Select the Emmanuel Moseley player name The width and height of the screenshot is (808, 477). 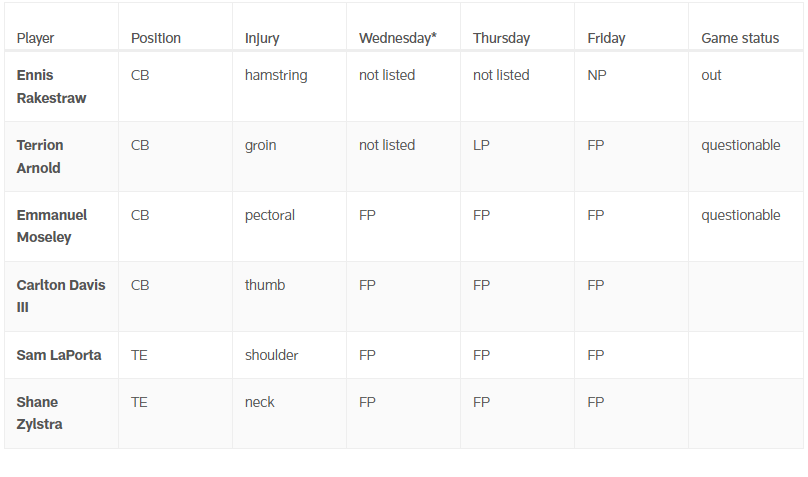pos(52,226)
